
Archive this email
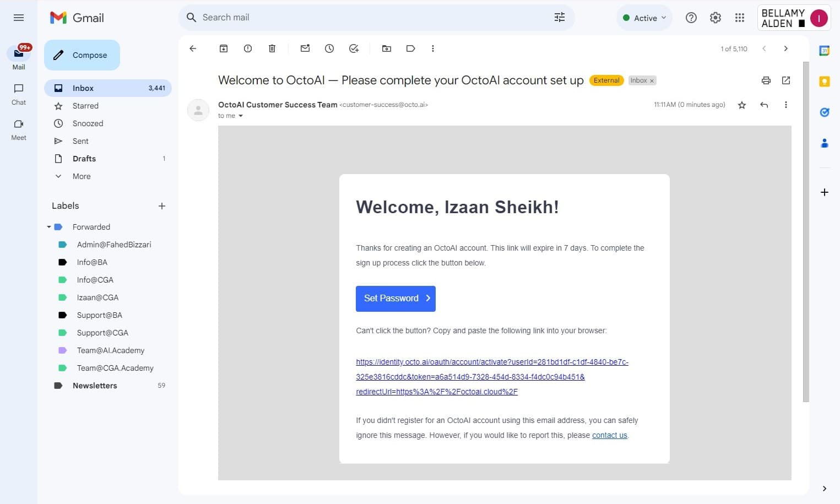(224, 48)
